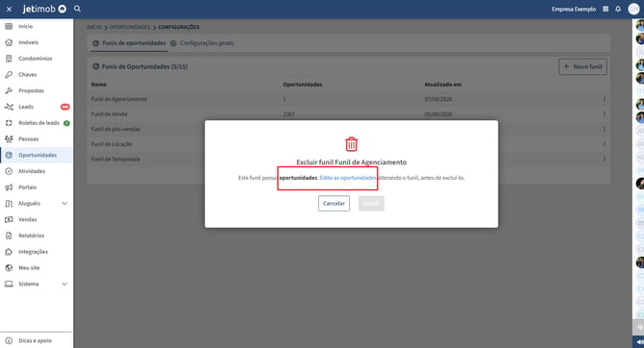Screen dimensions: 644x348
Task: Click the Condomínios building icon
Action: (9, 59)
